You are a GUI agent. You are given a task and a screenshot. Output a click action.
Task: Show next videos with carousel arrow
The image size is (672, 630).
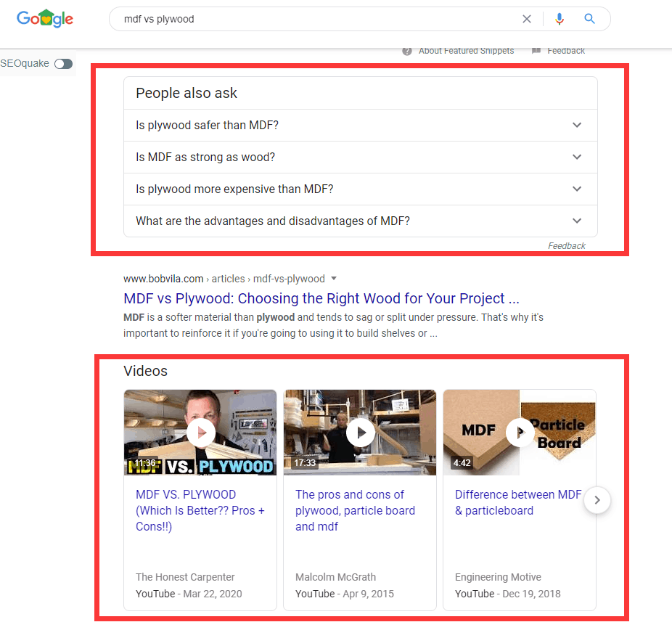[597, 499]
